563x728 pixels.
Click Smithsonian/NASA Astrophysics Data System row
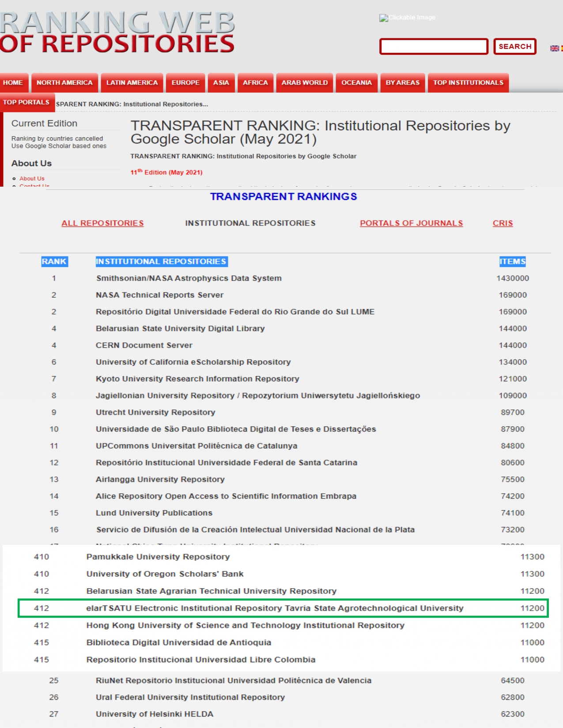(285, 278)
